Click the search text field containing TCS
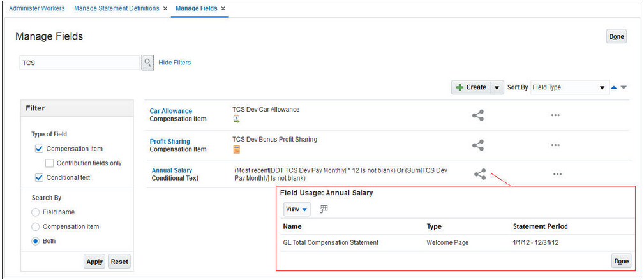 coord(79,63)
